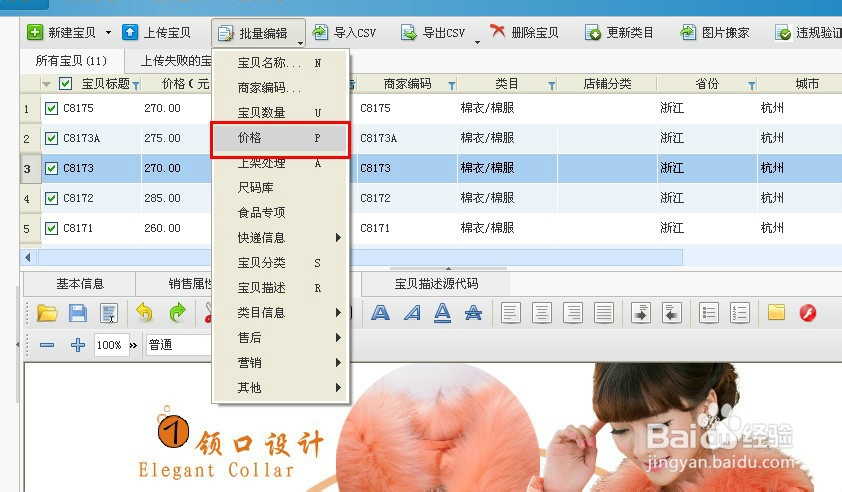Insert numbered list icon

(740, 313)
